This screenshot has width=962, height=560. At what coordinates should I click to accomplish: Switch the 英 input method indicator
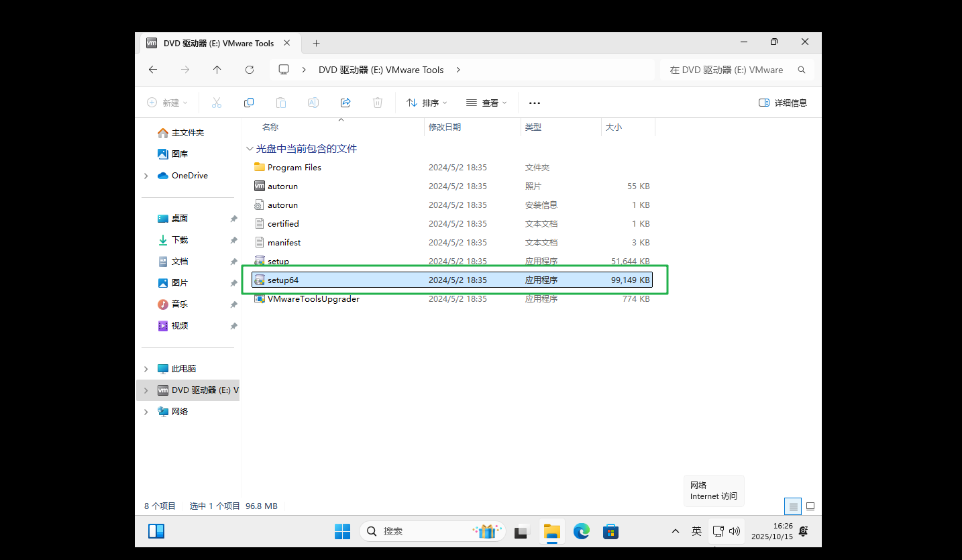click(x=696, y=531)
